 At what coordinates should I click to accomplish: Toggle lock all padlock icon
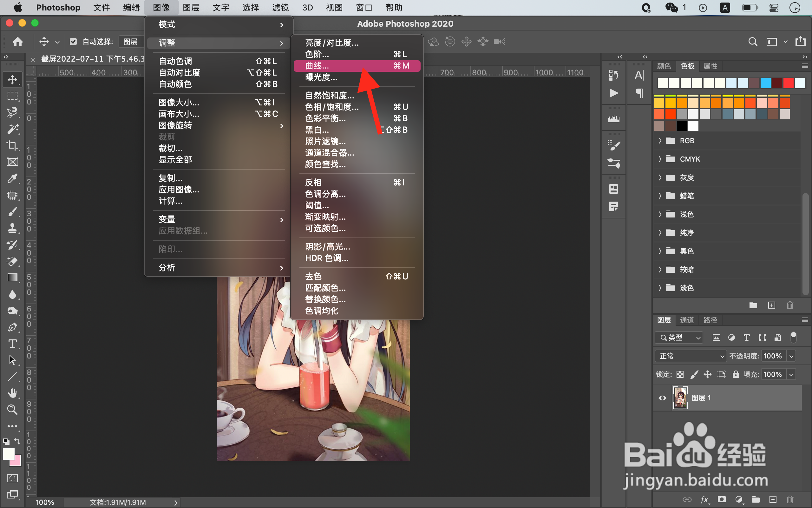point(736,374)
